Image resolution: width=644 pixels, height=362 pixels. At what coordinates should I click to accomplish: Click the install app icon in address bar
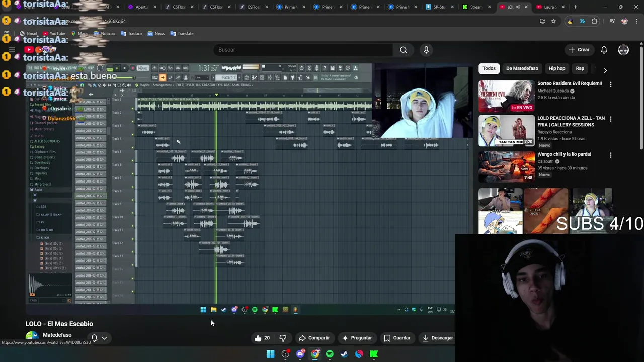[x=542, y=21]
